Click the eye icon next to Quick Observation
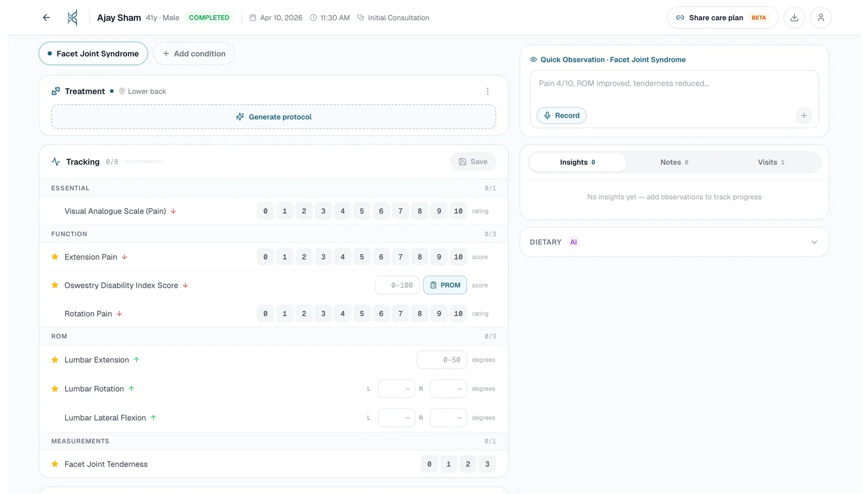 [x=533, y=60]
